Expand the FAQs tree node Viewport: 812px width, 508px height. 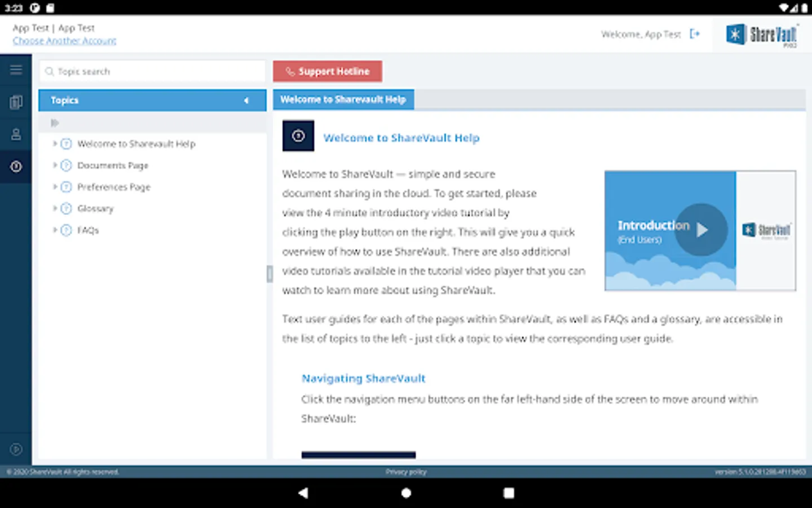tap(55, 230)
